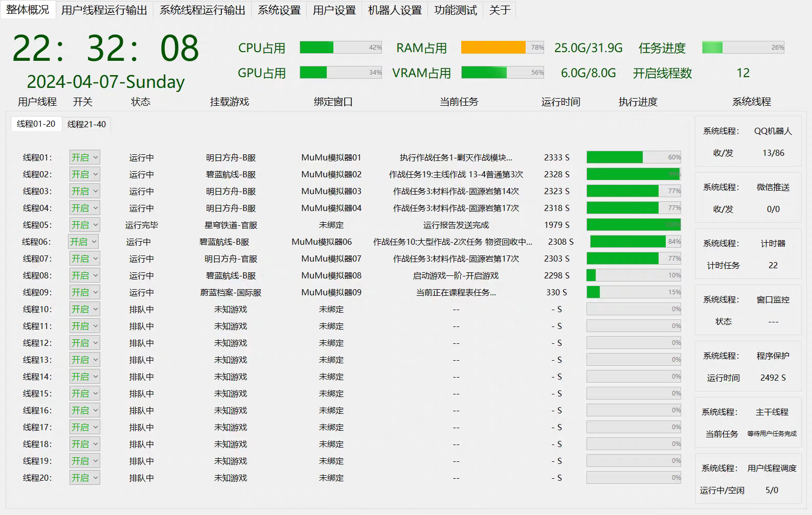Click the 任务进度 progress bar at 26%
The width and height of the screenshot is (812, 515).
point(743,48)
